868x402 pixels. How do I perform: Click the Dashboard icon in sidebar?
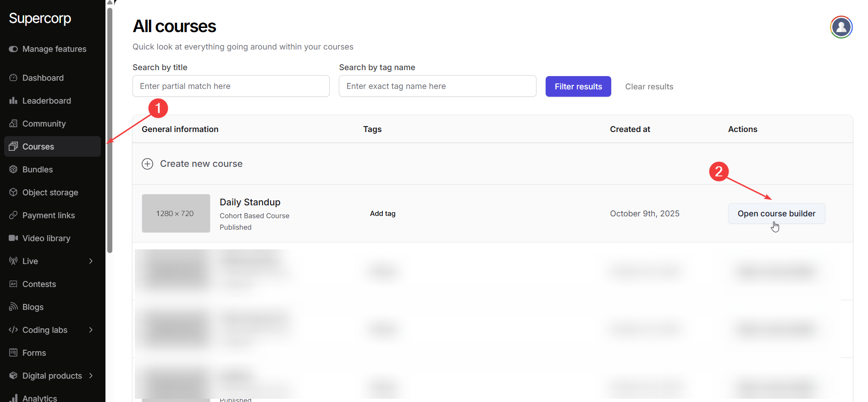13,78
